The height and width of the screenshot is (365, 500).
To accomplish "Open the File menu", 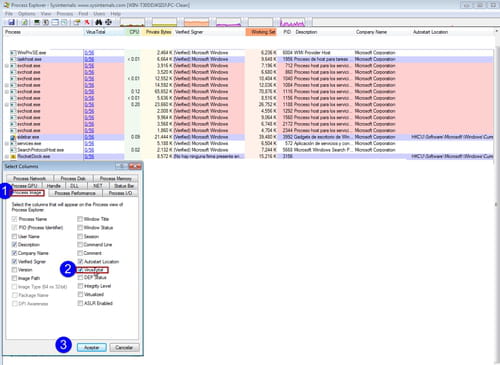I will 9,14.
